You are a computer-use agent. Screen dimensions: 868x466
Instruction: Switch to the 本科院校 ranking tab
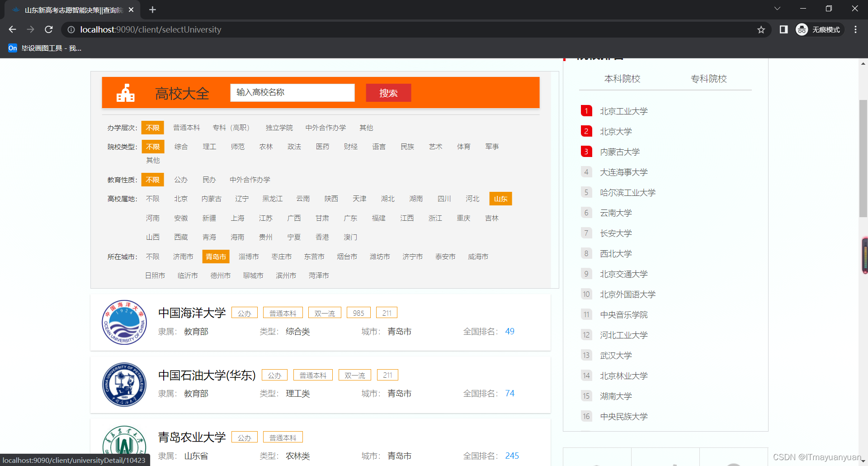622,79
